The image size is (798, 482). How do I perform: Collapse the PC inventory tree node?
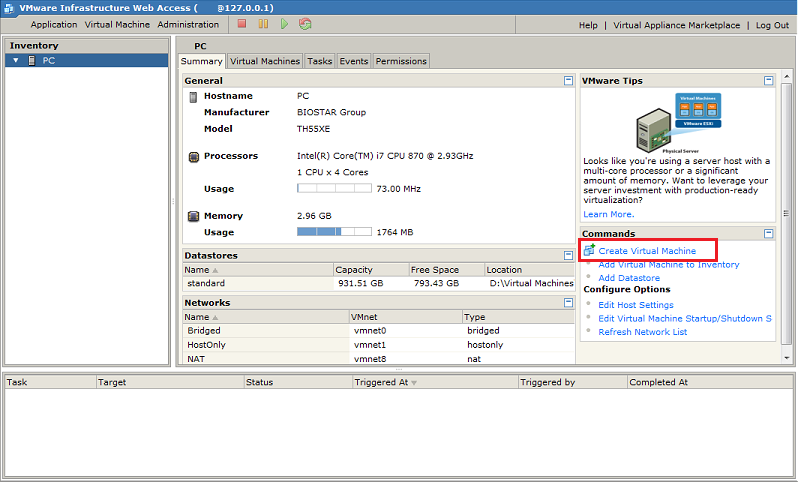pos(16,61)
